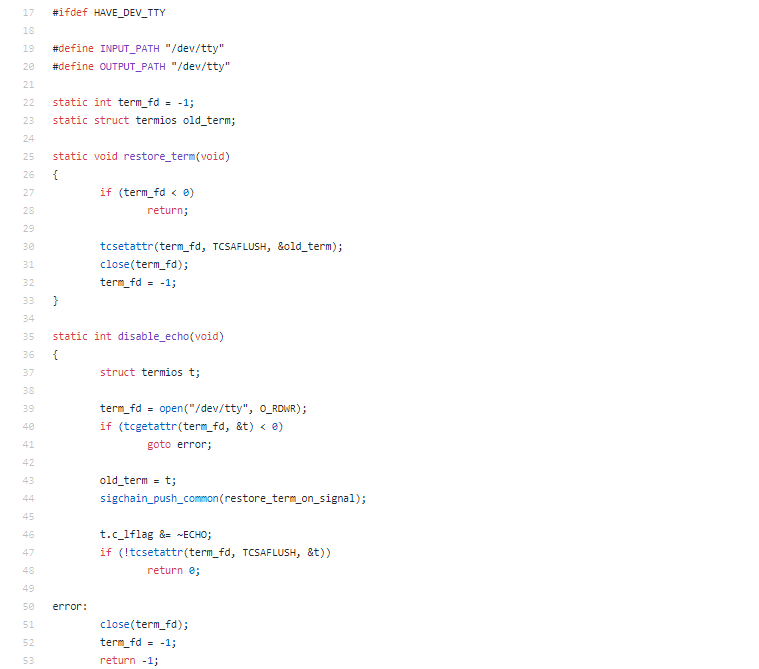Click line number 53
Screen dimensions: 759x669
pyautogui.click(x=29, y=660)
